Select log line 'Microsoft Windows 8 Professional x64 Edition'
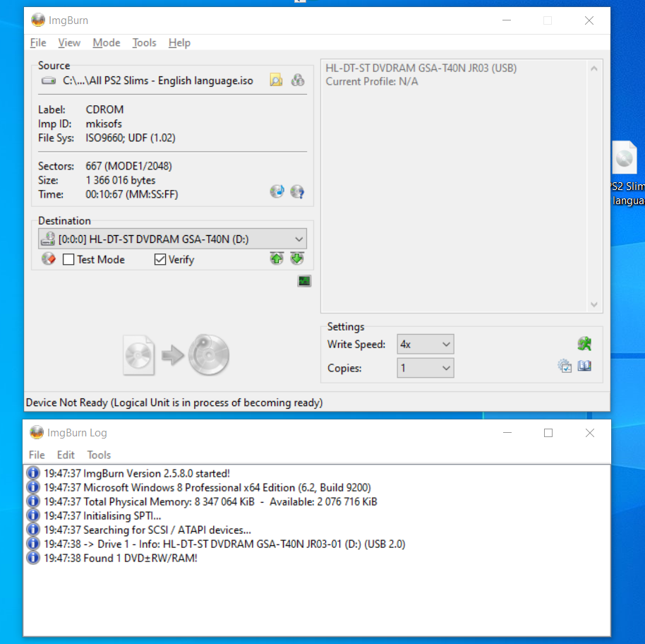The image size is (645, 644). (x=207, y=488)
